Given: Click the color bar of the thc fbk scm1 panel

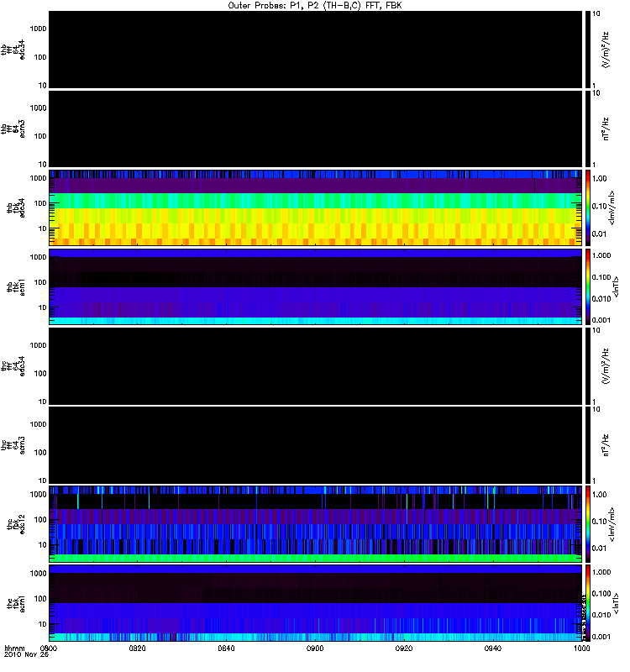Looking at the screenshot, I should (588, 603).
